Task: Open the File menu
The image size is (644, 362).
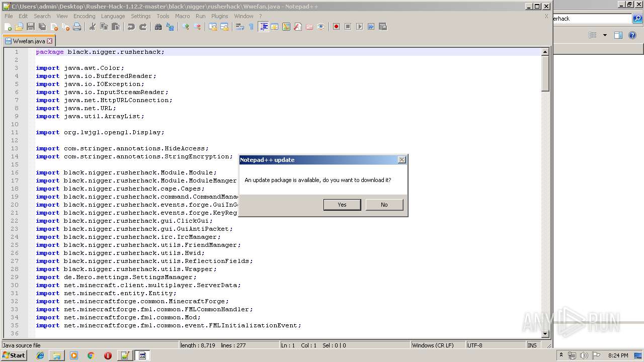Action: pyautogui.click(x=9, y=16)
